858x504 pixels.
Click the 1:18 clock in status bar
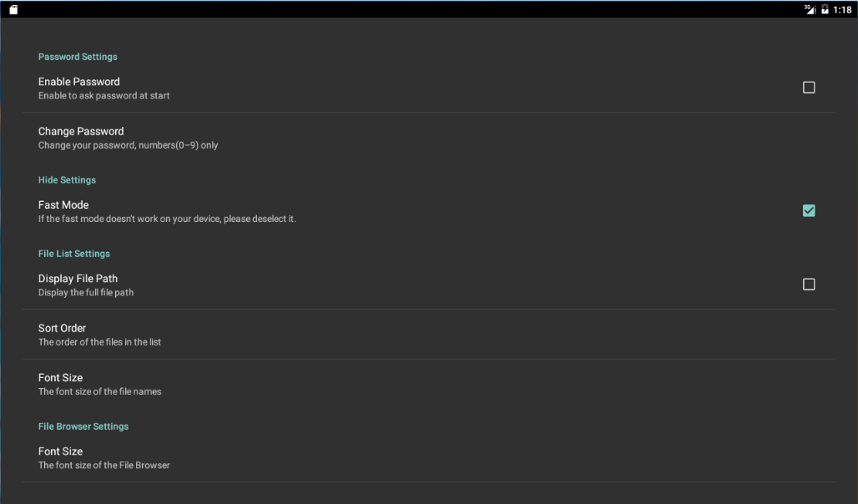[843, 10]
